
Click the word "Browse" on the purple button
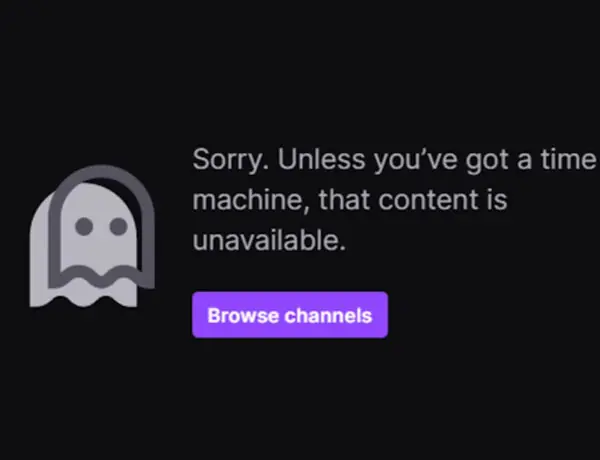(243, 316)
